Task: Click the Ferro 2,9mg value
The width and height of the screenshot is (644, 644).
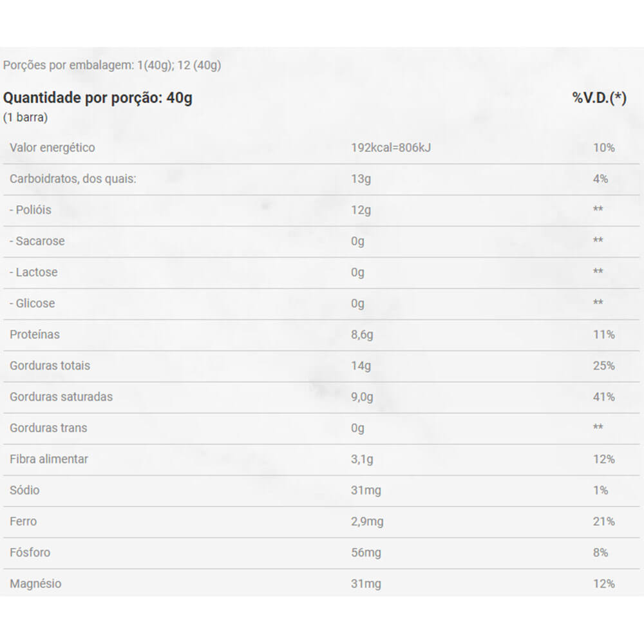Action: [367, 522]
